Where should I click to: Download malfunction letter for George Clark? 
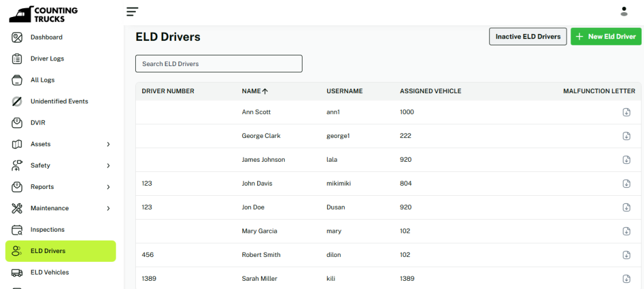[x=626, y=136]
